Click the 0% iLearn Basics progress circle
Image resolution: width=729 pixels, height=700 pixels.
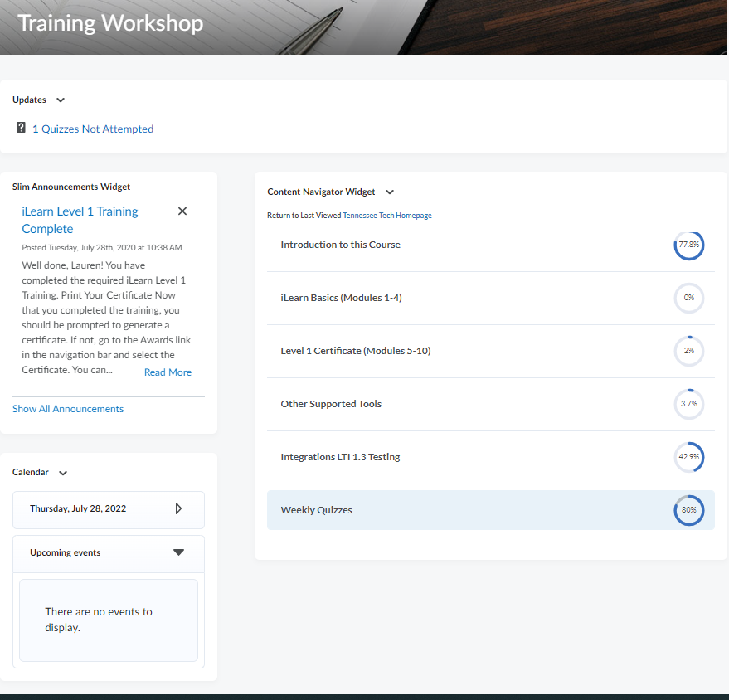[x=688, y=298]
